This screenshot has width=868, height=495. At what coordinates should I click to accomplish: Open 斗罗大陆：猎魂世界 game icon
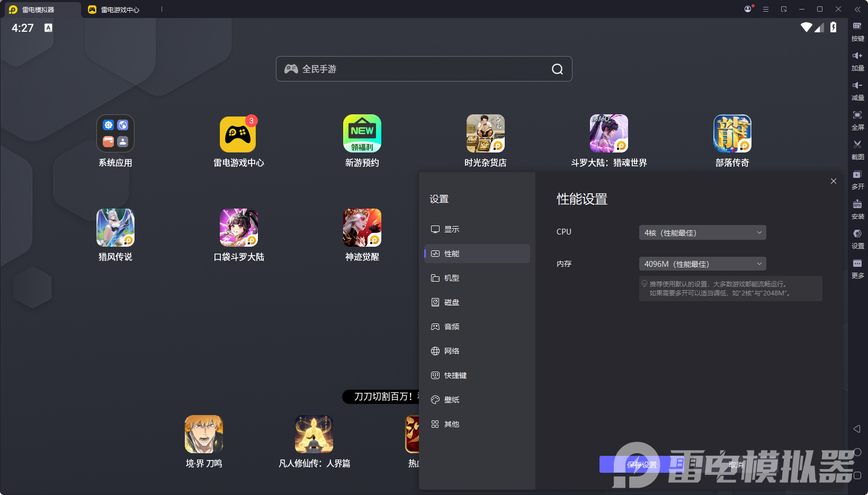(x=609, y=133)
